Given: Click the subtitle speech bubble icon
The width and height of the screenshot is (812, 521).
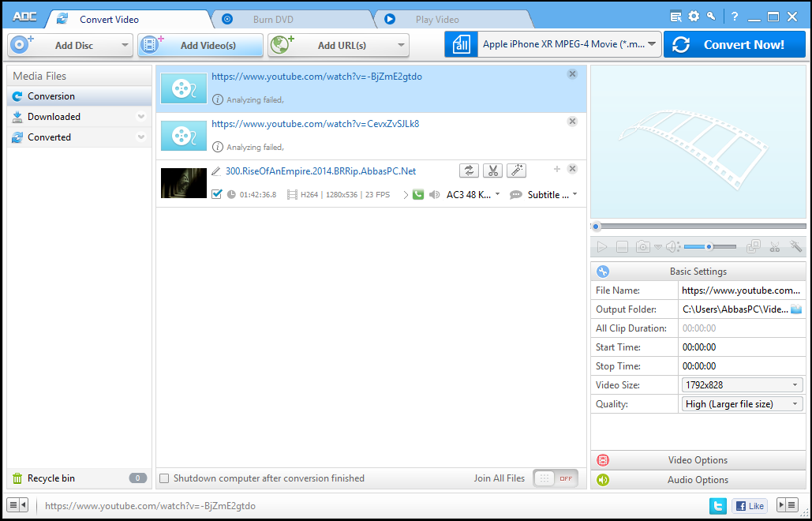Looking at the screenshot, I should point(516,195).
